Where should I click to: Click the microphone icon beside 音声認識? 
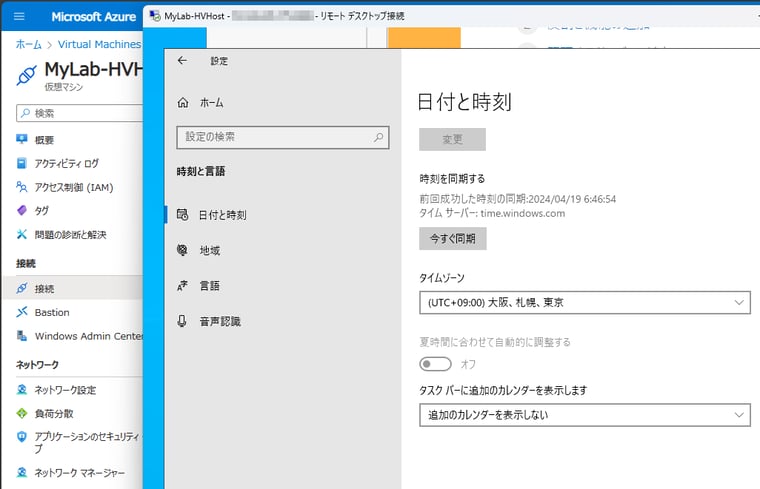pyautogui.click(x=182, y=321)
